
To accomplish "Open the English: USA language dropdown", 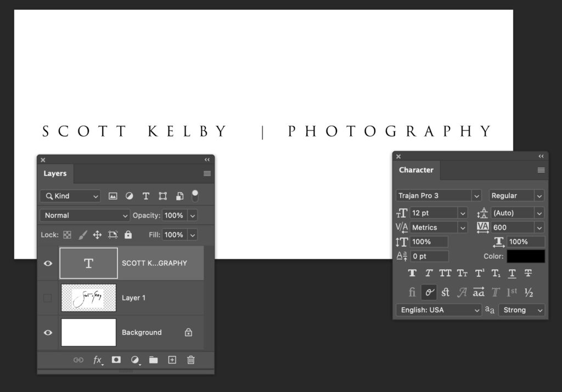I will [x=439, y=310].
